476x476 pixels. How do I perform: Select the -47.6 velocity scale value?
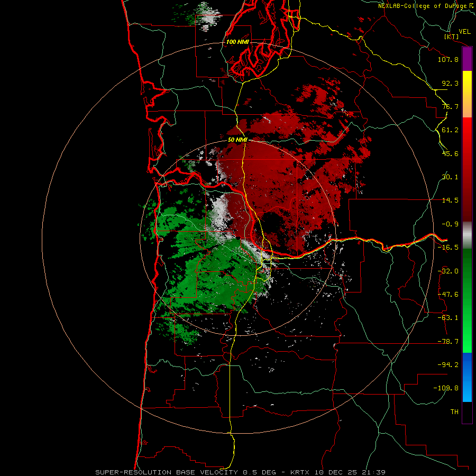pos(448,295)
